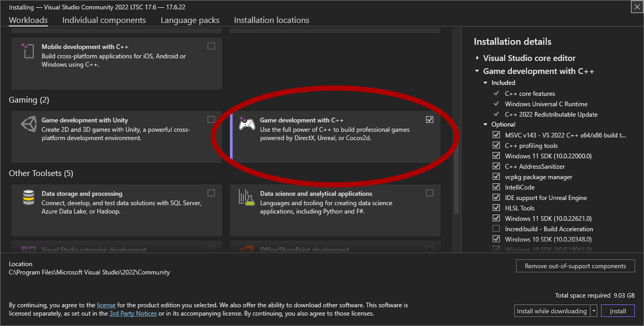
Task: Select the Game development with Unity card
Action: [117, 137]
